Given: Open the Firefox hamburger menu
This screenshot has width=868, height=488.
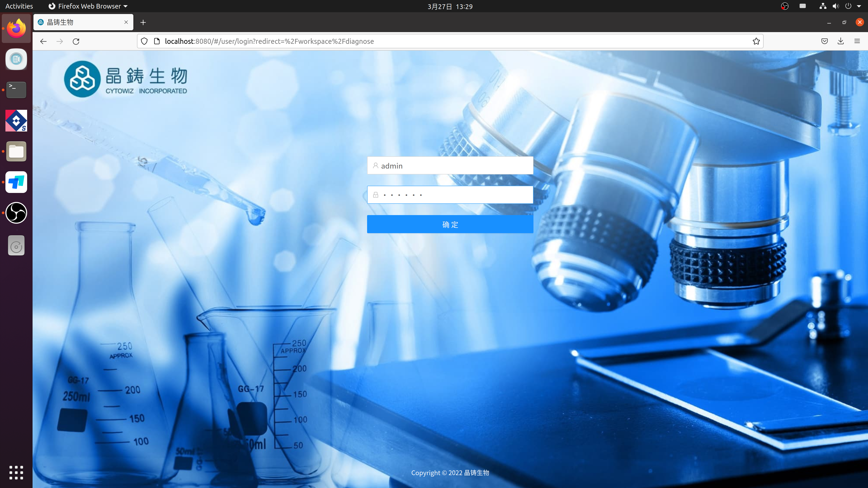Looking at the screenshot, I should 857,41.
